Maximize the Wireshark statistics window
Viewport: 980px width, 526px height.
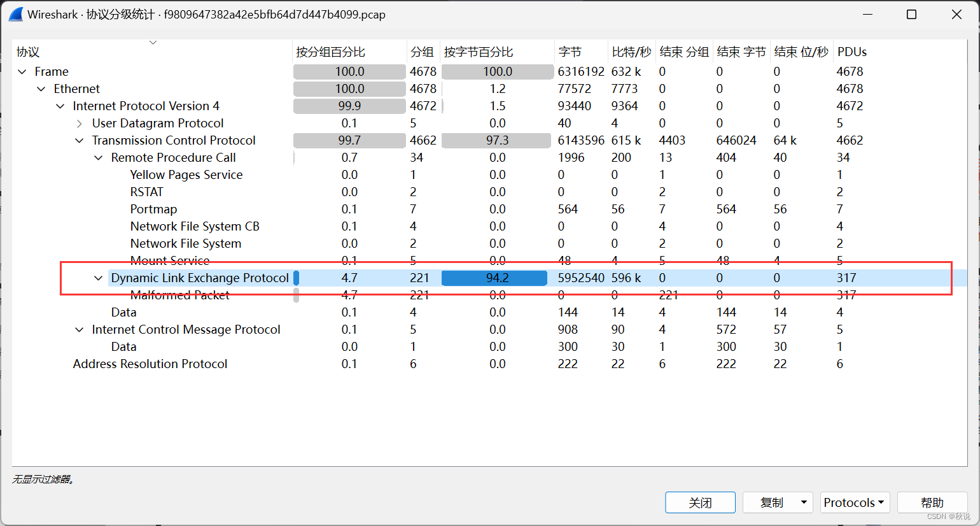(911, 15)
